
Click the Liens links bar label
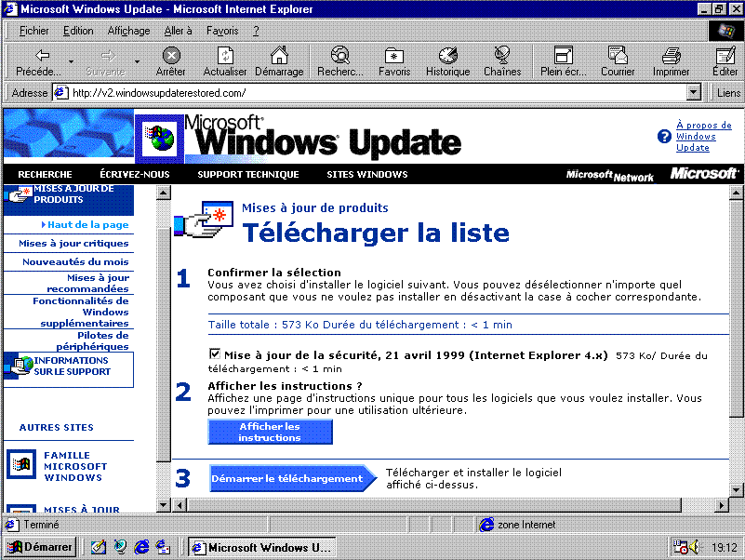tap(728, 93)
